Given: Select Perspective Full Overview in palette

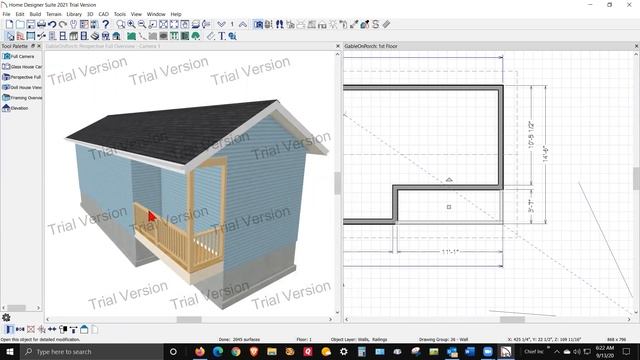Looking at the screenshot, I should pos(22,77).
